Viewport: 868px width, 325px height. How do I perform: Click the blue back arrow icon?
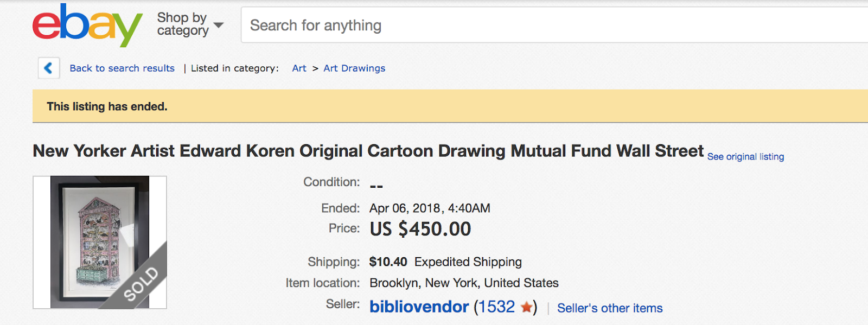click(49, 68)
